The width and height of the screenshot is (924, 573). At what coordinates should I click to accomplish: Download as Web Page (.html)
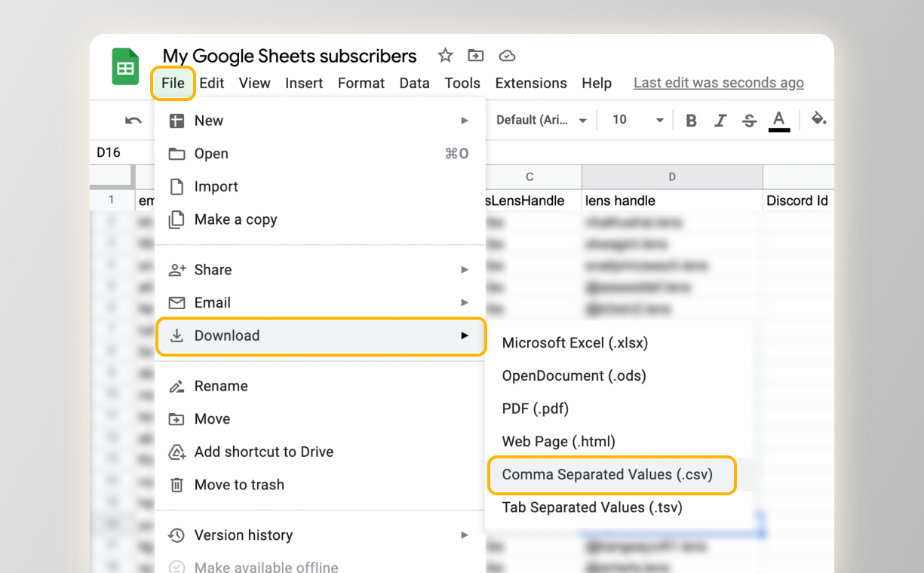tap(618, 442)
